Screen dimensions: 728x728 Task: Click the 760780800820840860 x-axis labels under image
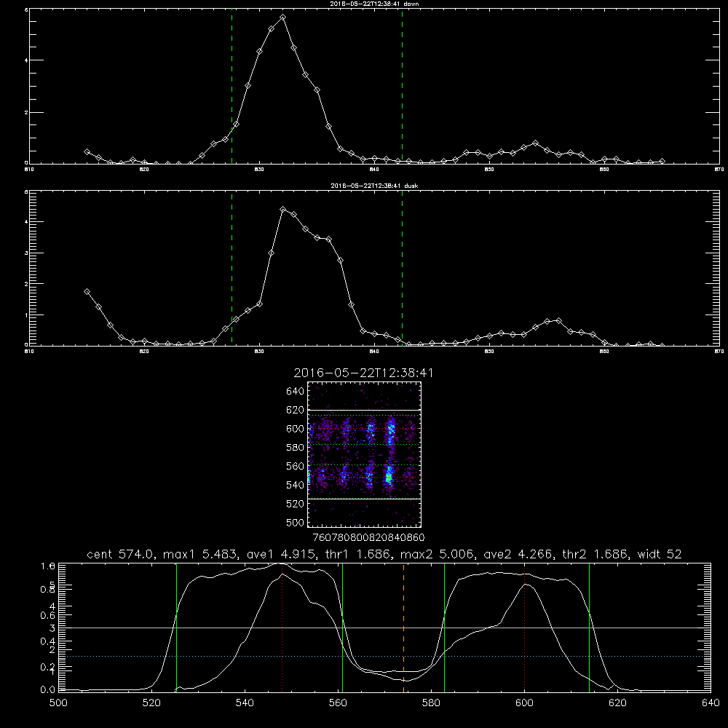(368, 538)
